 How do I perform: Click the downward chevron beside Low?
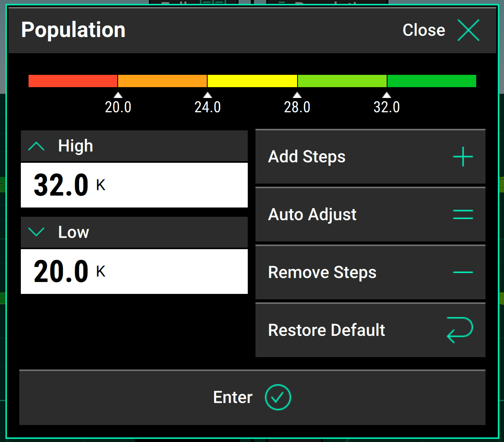(36, 232)
